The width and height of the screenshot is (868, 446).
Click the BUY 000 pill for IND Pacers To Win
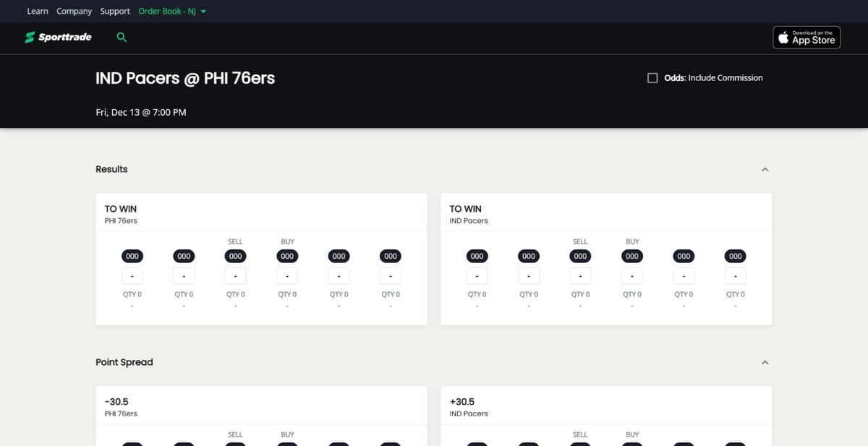click(632, 256)
